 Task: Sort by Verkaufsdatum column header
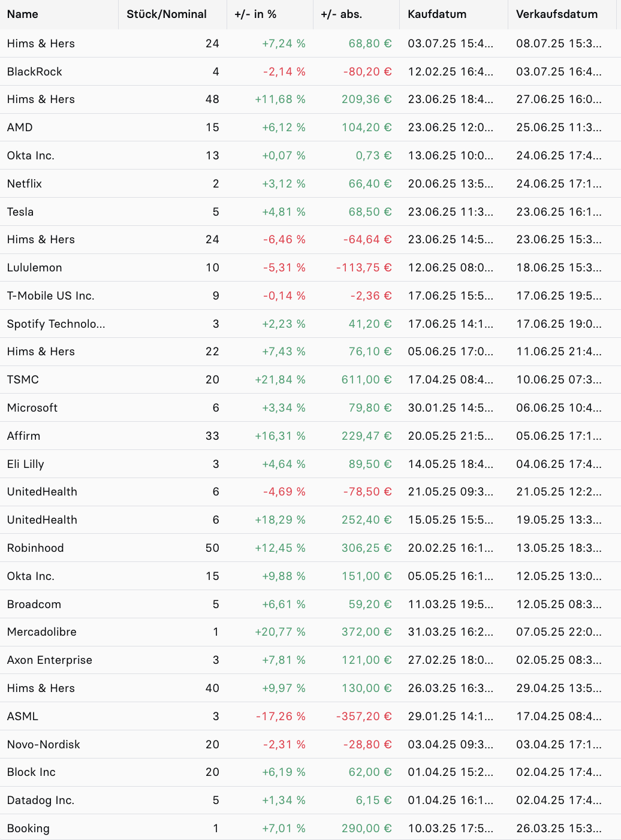pyautogui.click(x=557, y=14)
